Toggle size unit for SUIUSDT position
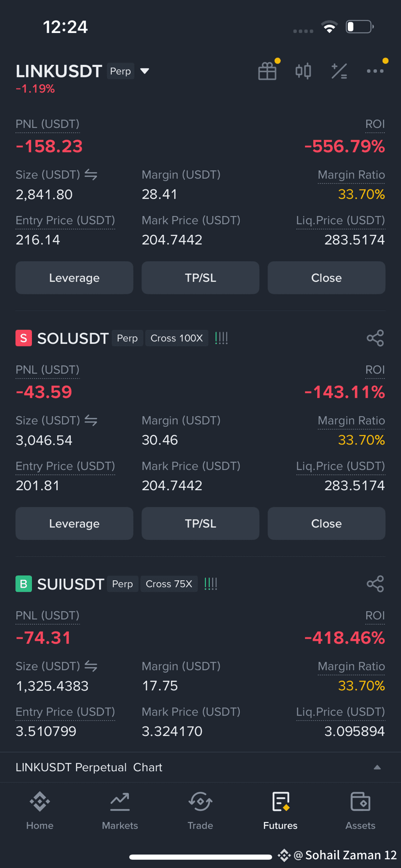Screen dimensions: 401x868 tap(91, 666)
